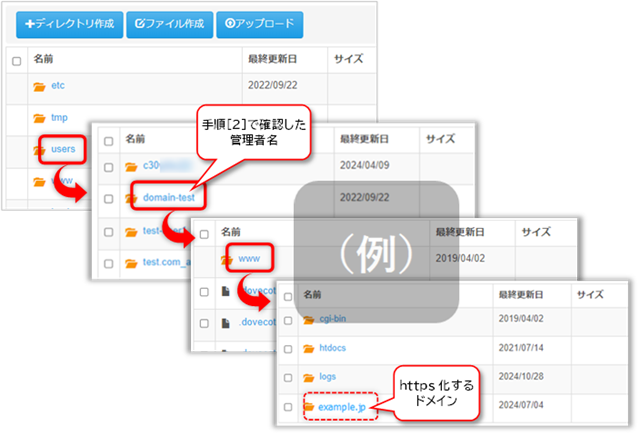Check the domain-test row checkbox
This screenshot has height=436, width=641.
(x=108, y=199)
